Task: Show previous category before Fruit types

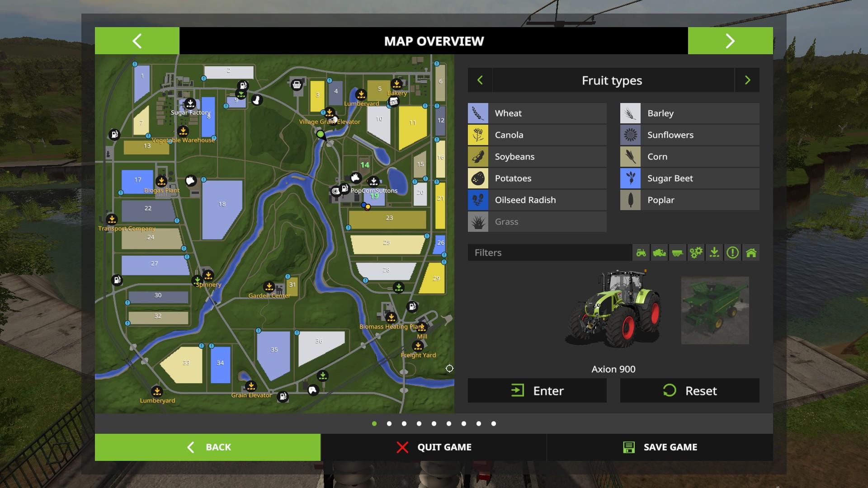Action: coord(480,80)
